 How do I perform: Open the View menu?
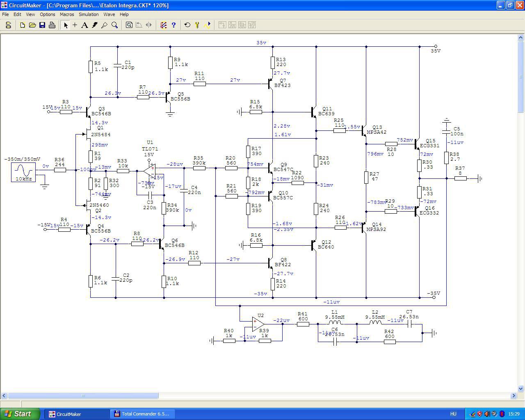(x=30, y=14)
